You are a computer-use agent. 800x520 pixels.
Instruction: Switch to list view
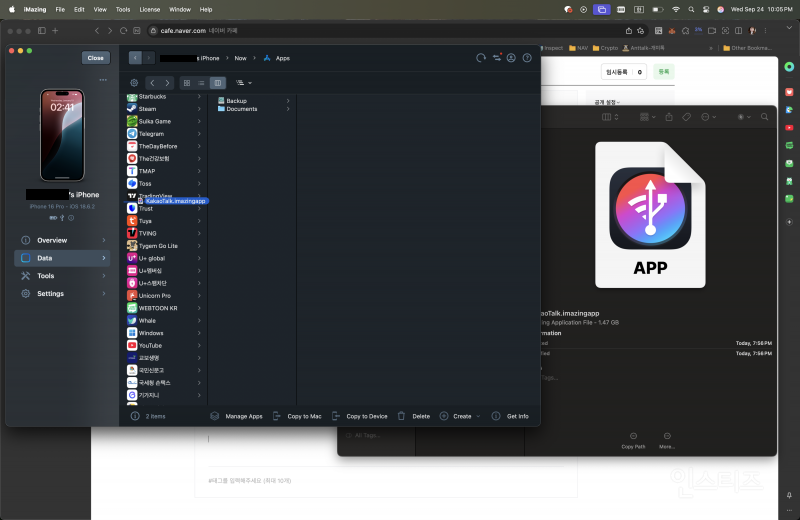(202, 82)
